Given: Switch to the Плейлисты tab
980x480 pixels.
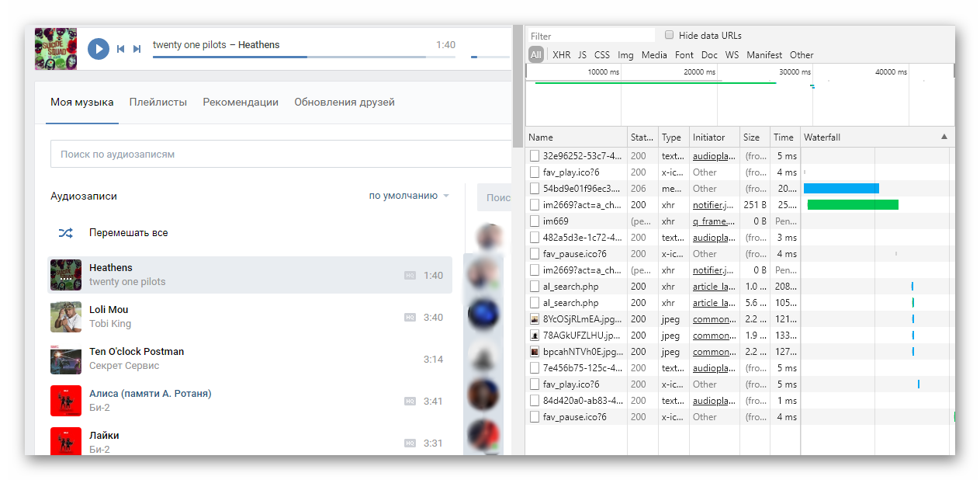Looking at the screenshot, I should pos(158,102).
